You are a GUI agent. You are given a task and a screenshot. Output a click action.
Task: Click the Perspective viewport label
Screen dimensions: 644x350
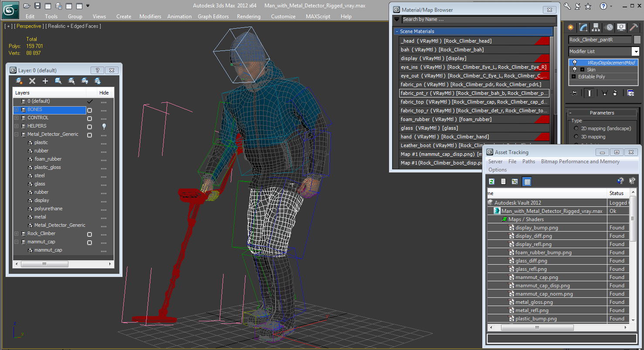point(29,26)
